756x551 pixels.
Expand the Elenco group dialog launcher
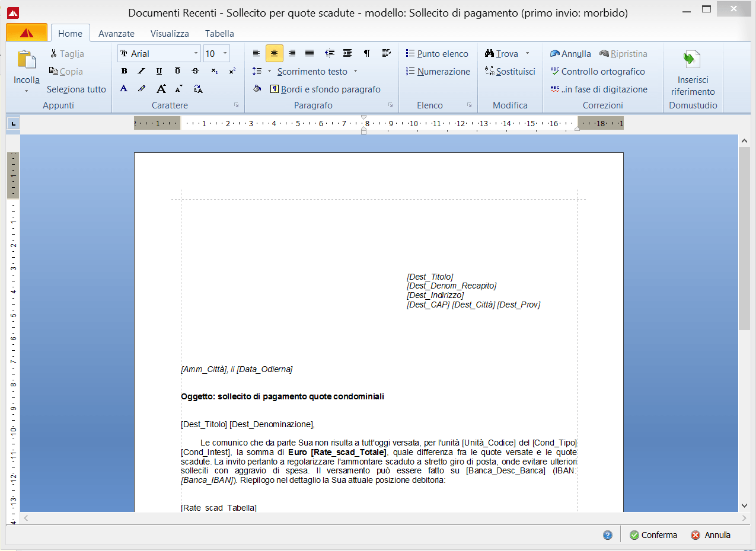469,105
